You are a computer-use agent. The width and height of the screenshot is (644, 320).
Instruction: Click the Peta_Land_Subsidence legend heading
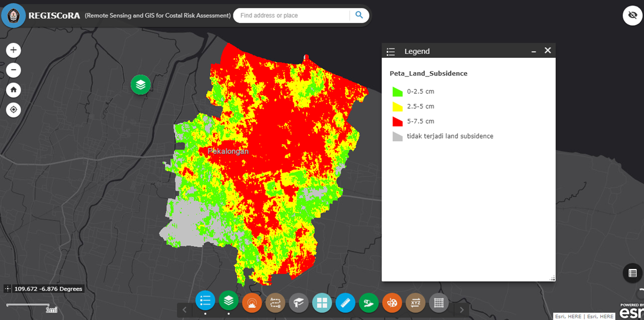[429, 73]
